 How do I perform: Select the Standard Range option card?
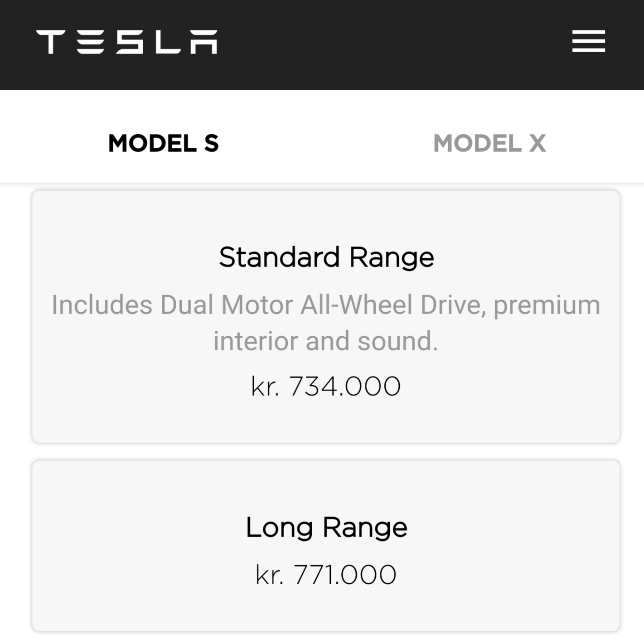tap(326, 316)
